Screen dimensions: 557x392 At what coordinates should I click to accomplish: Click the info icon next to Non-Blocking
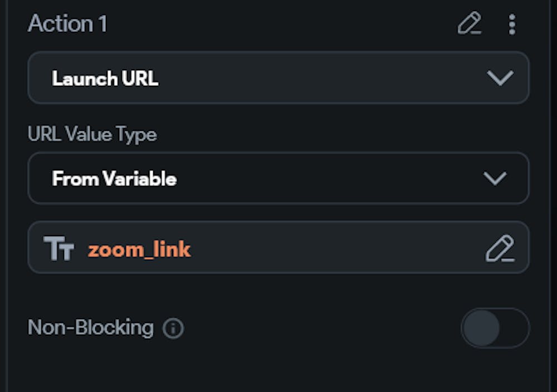tap(174, 329)
